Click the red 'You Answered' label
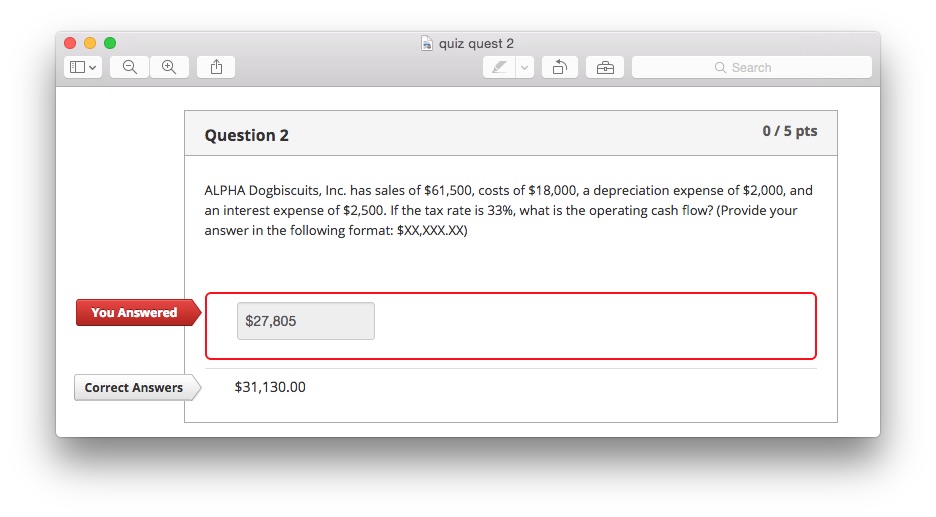 (x=134, y=312)
